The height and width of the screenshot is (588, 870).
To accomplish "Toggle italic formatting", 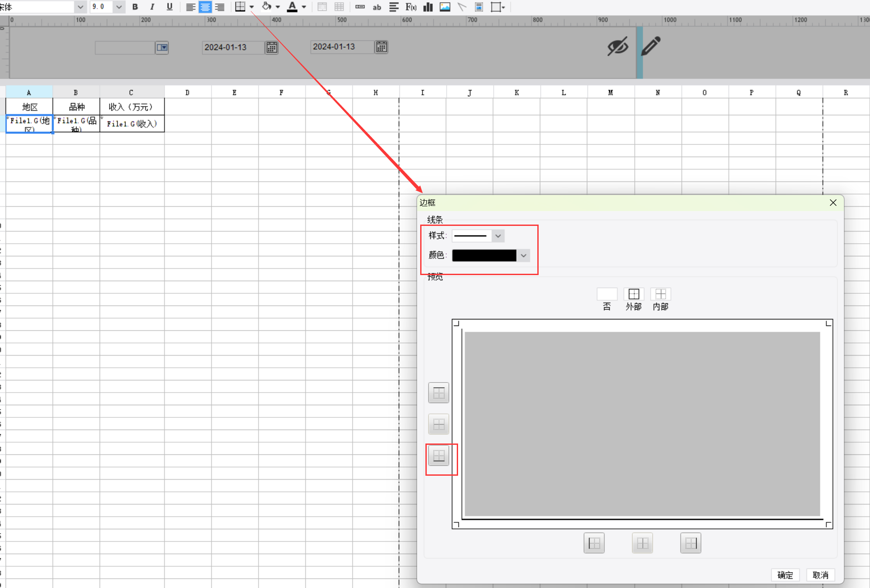I will pos(152,7).
